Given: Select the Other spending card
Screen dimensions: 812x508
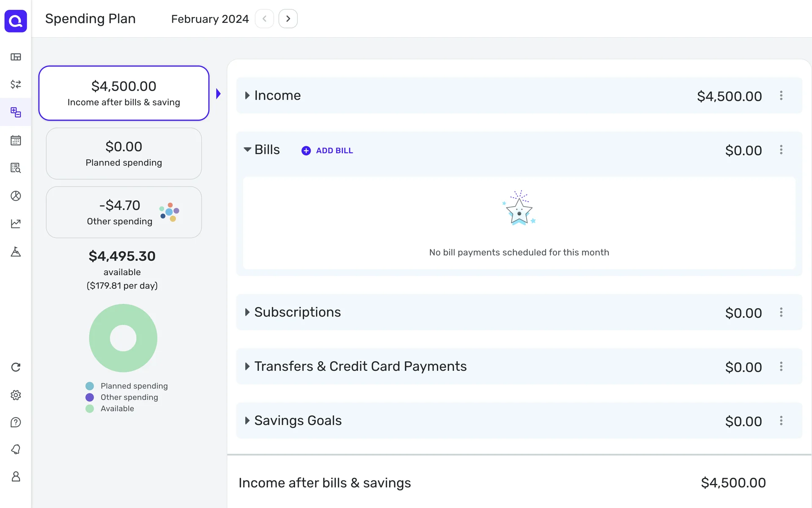Looking at the screenshot, I should coord(123,212).
